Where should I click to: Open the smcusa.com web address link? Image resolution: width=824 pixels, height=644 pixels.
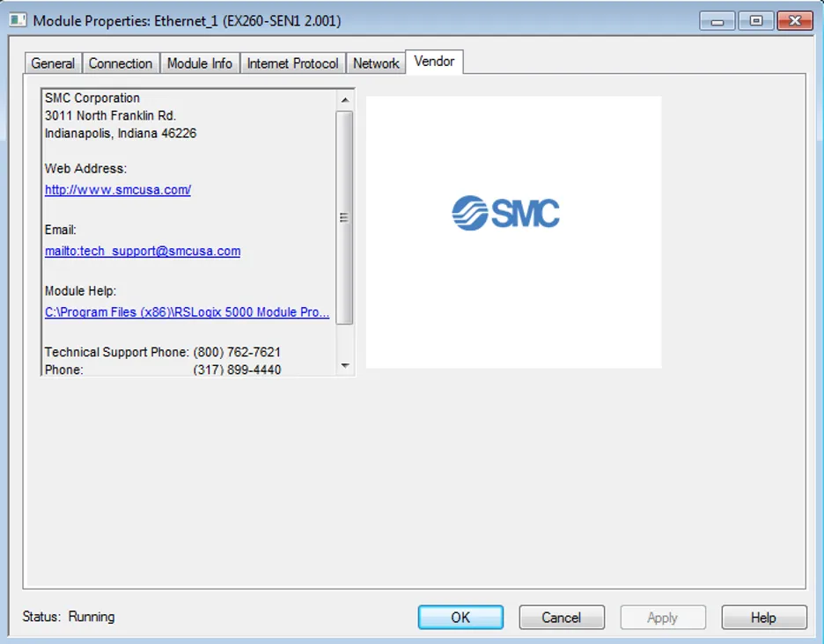(118, 190)
